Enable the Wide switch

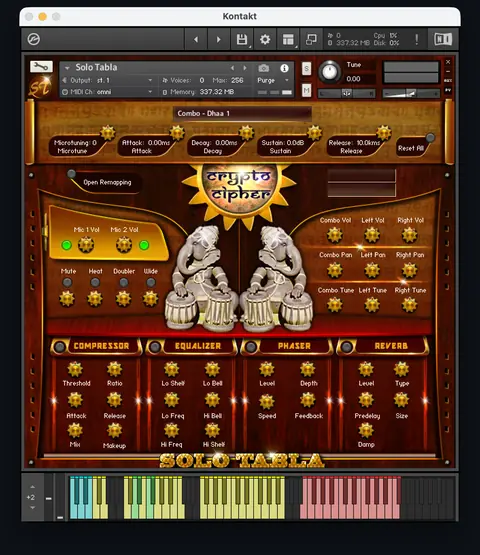point(151,282)
